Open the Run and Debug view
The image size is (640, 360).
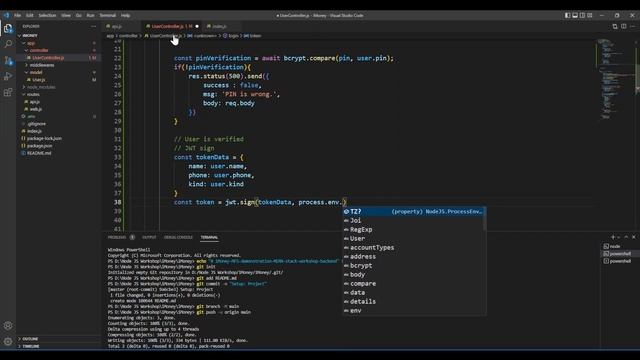(8, 76)
